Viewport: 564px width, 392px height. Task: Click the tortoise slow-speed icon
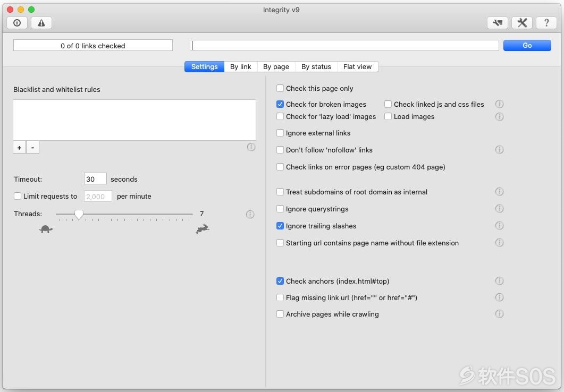pyautogui.click(x=46, y=229)
